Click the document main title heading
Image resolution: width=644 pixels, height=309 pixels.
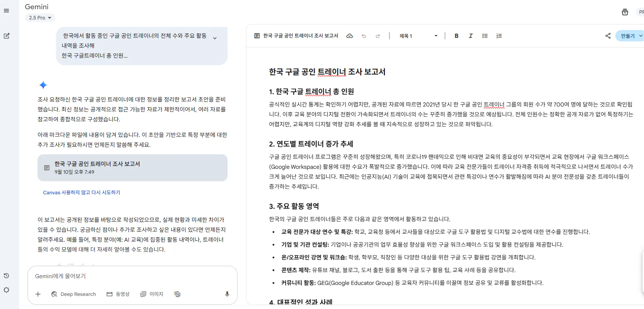tap(327, 72)
